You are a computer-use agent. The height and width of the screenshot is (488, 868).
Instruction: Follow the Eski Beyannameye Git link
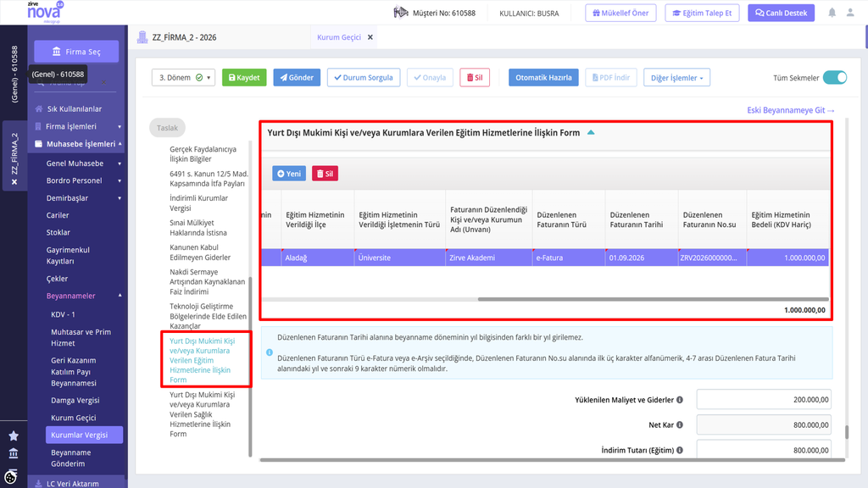pyautogui.click(x=791, y=110)
